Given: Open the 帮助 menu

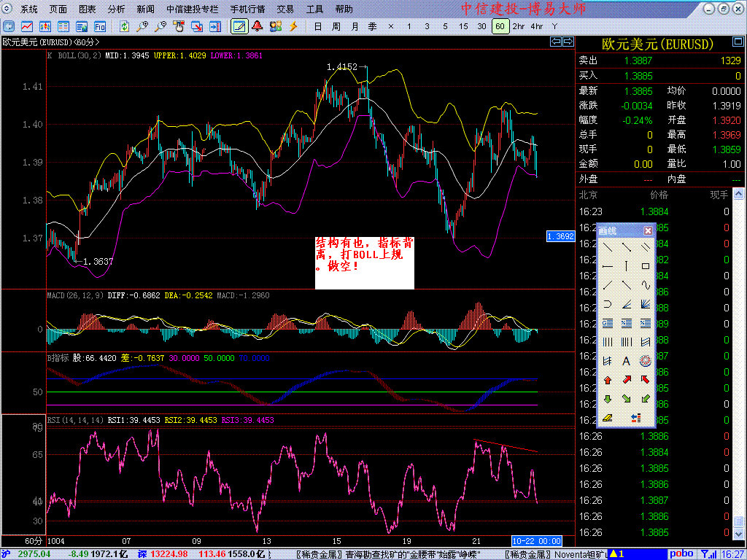Looking at the screenshot, I should click(344, 9).
